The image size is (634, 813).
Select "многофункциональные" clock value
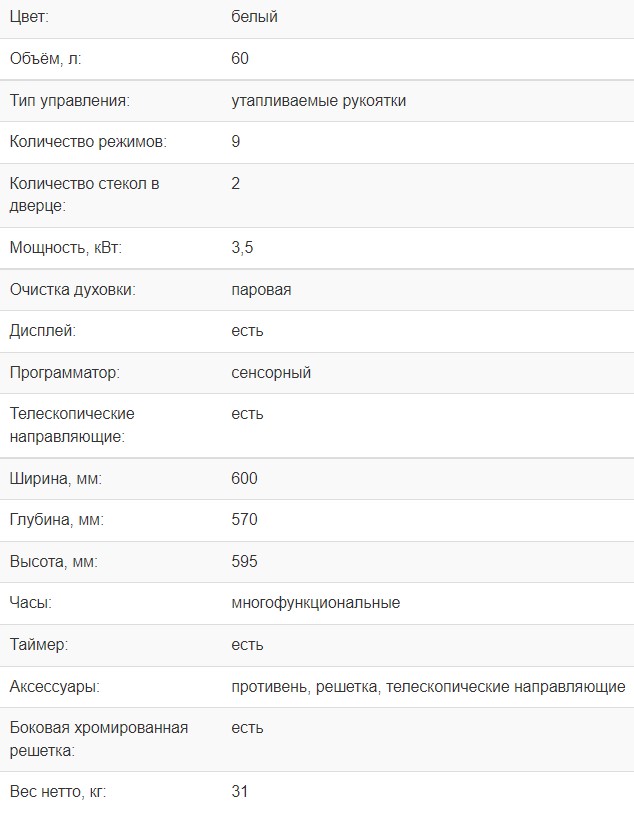coord(315,603)
